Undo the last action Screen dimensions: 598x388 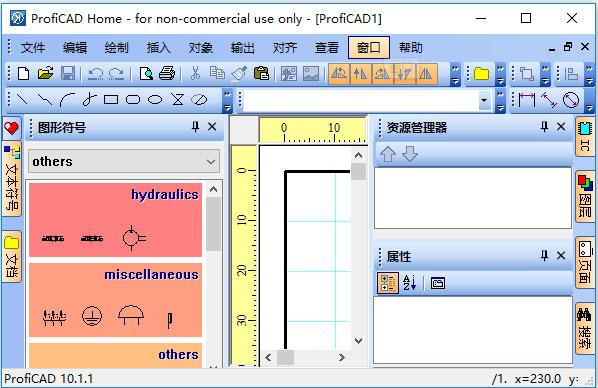coord(95,74)
